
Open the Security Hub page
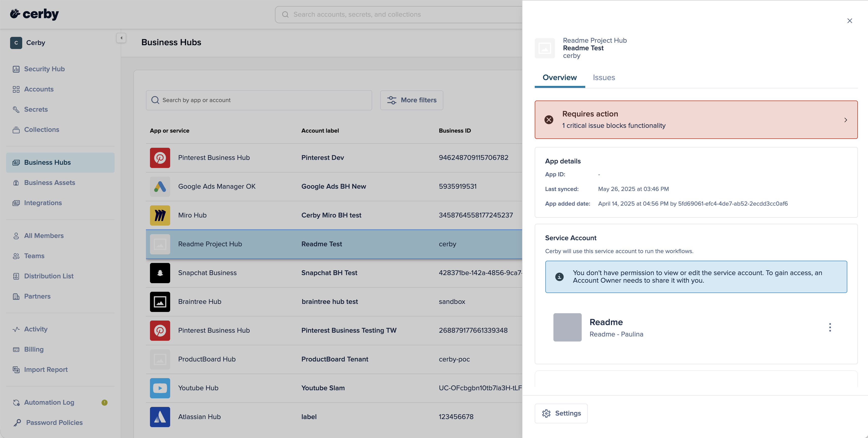point(44,69)
